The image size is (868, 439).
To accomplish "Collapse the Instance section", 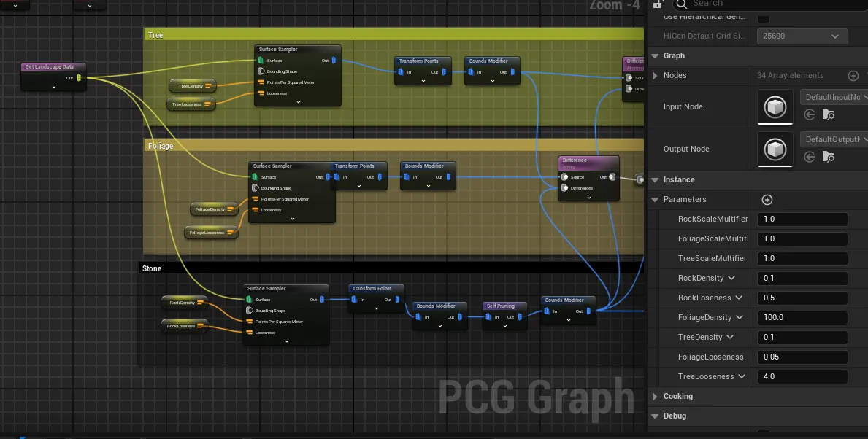I will pos(655,179).
